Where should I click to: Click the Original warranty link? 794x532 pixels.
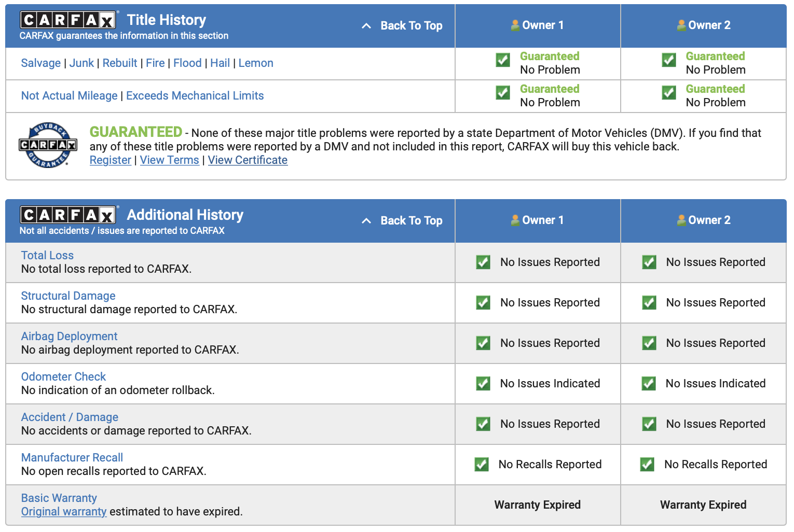click(x=64, y=511)
